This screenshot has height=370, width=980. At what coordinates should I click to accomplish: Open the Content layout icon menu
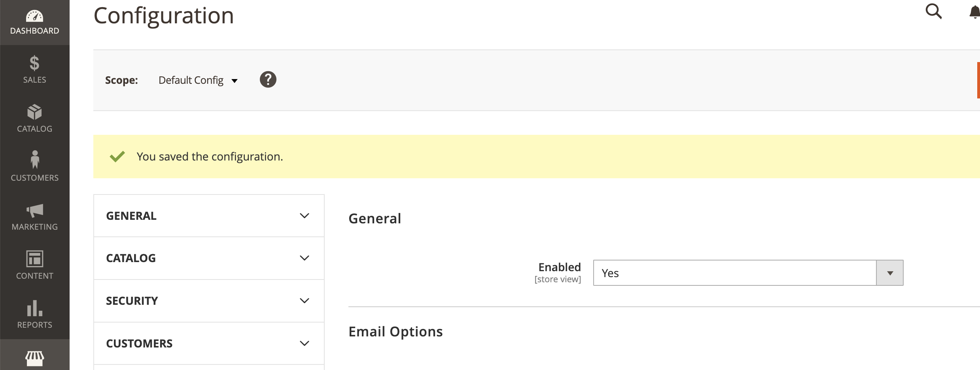click(34, 259)
